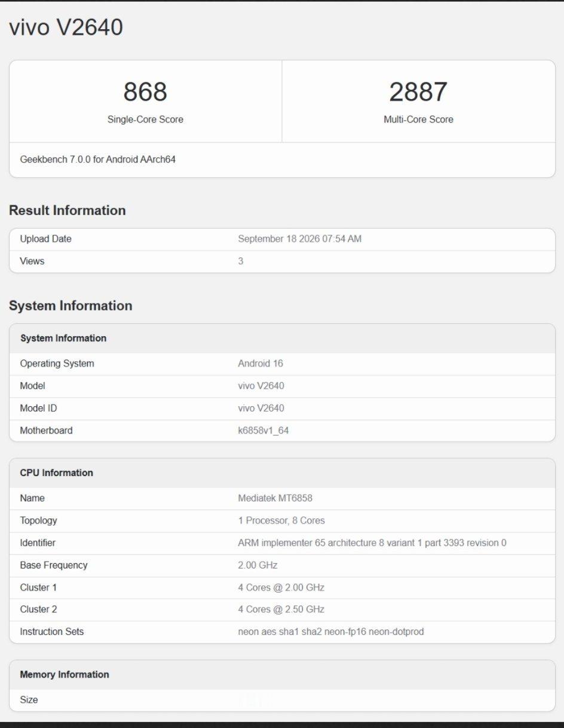Click the Upload Date label

[45, 239]
